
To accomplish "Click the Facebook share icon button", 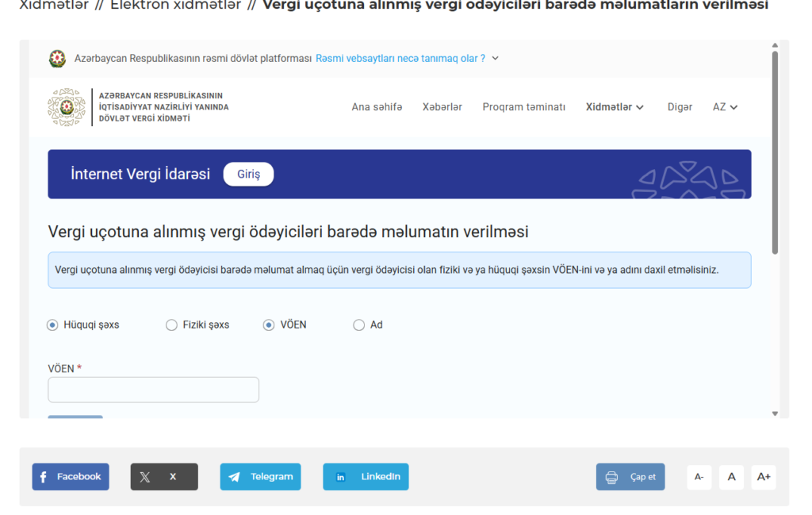I will (x=71, y=477).
